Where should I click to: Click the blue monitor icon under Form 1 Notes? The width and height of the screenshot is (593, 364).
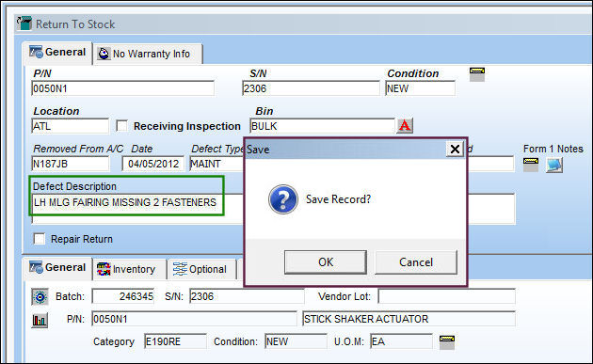(554, 166)
